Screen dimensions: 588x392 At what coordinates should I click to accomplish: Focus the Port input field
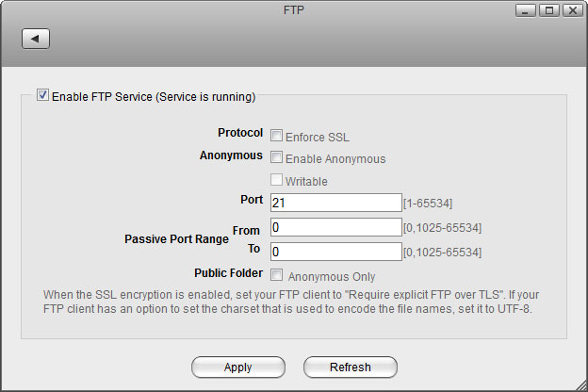tap(335, 203)
